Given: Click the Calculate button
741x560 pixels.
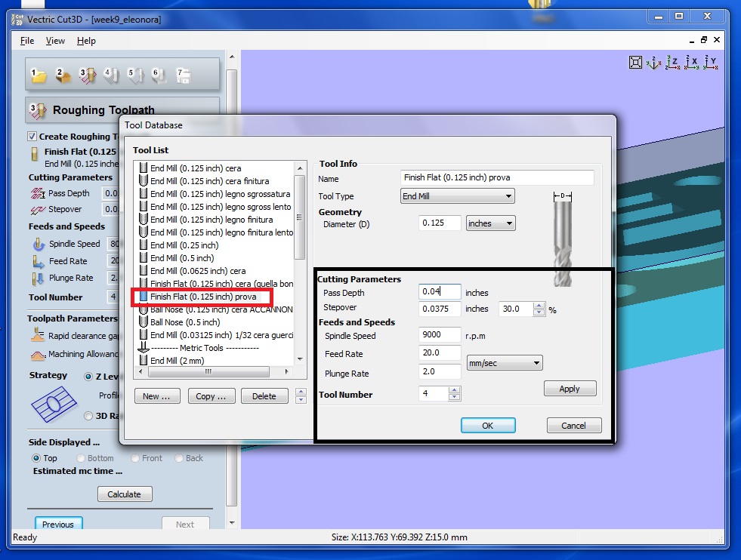Looking at the screenshot, I should click(x=125, y=494).
